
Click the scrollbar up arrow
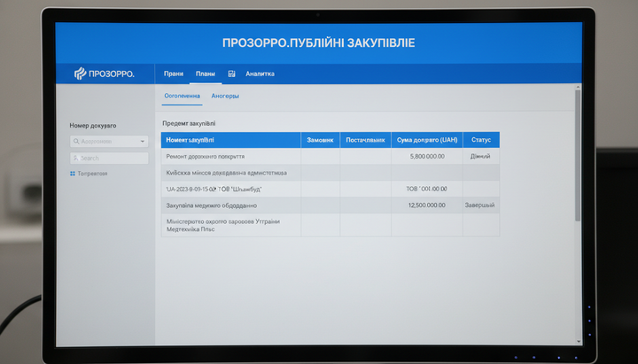(x=578, y=87)
